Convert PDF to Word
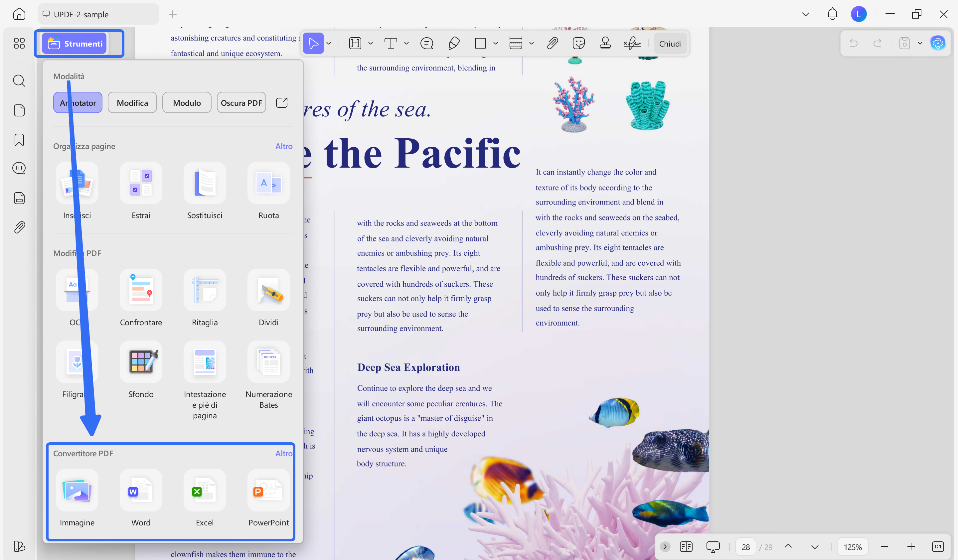Screen dimensions: 958x560 click(141, 498)
